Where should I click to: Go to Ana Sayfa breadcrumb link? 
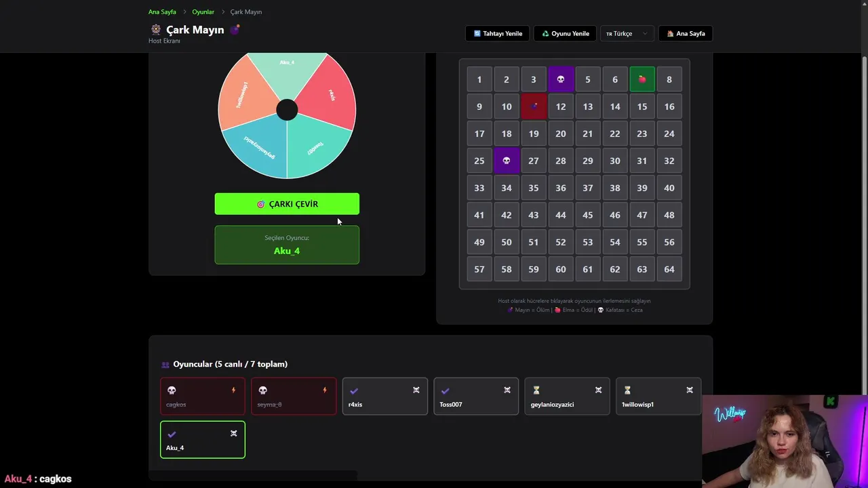(162, 12)
